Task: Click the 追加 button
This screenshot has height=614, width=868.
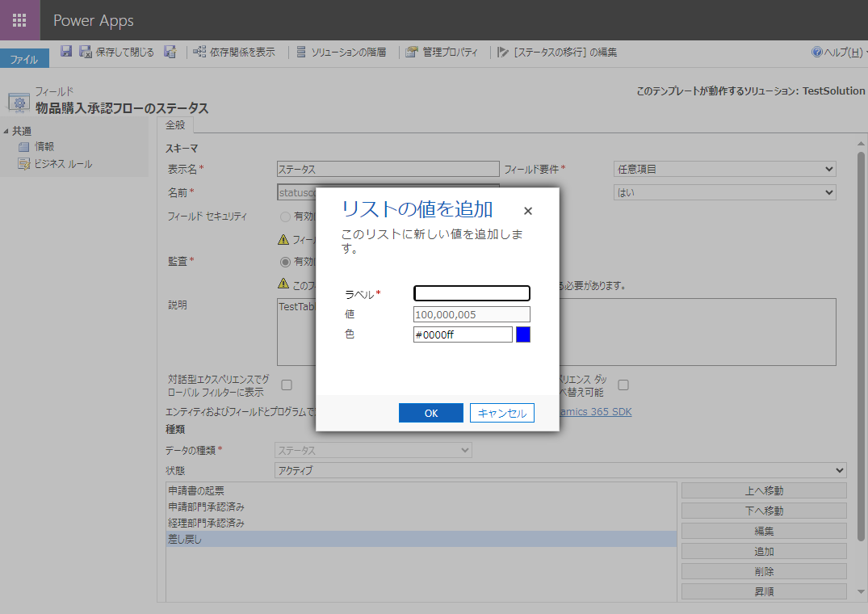Action: pos(764,552)
